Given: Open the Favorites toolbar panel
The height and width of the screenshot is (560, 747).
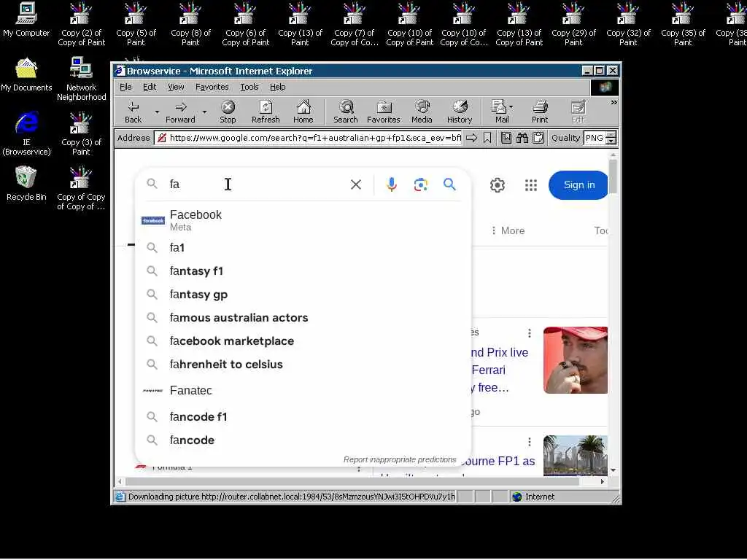Looking at the screenshot, I should [x=384, y=112].
